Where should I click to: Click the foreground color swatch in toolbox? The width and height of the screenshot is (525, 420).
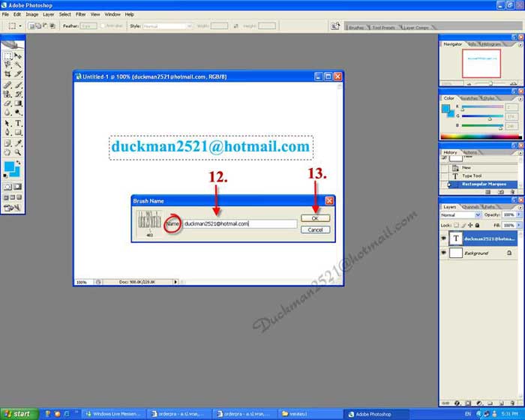[x=9, y=166]
